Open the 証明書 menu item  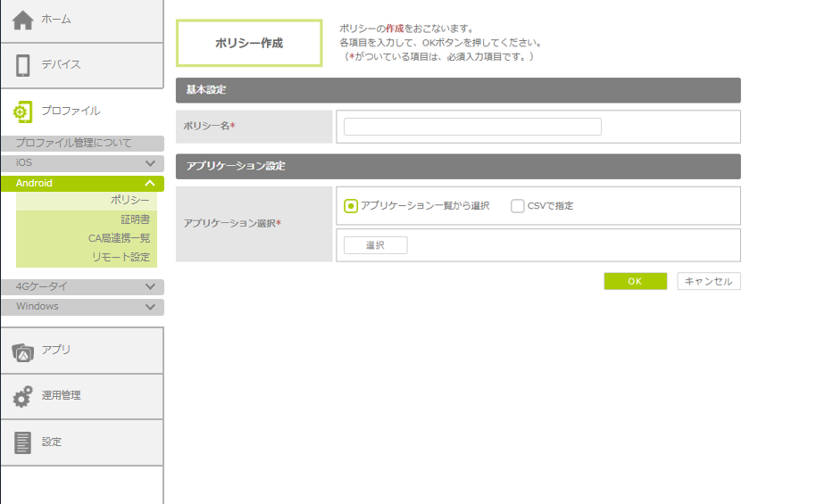click(135, 219)
